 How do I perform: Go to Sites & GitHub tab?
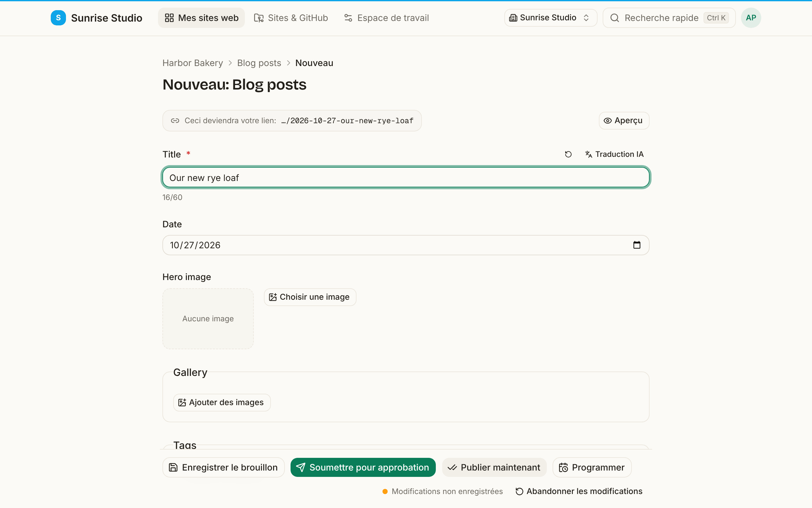pyautogui.click(x=291, y=18)
